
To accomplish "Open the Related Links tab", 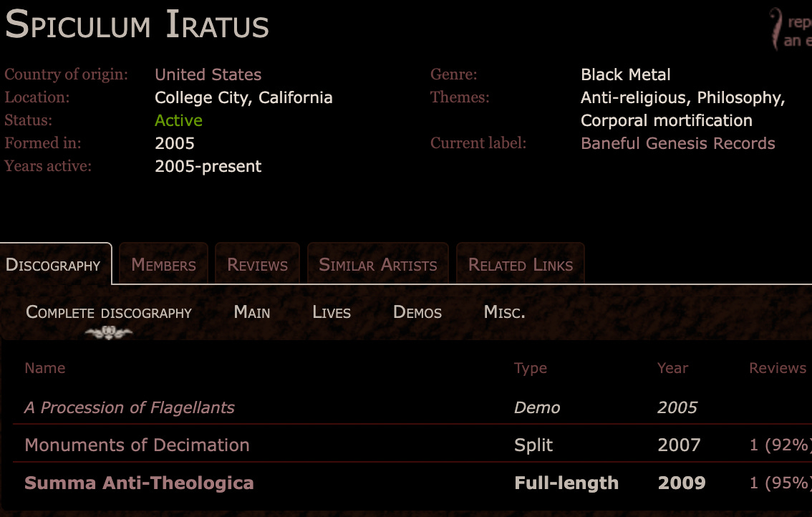I will click(x=520, y=265).
